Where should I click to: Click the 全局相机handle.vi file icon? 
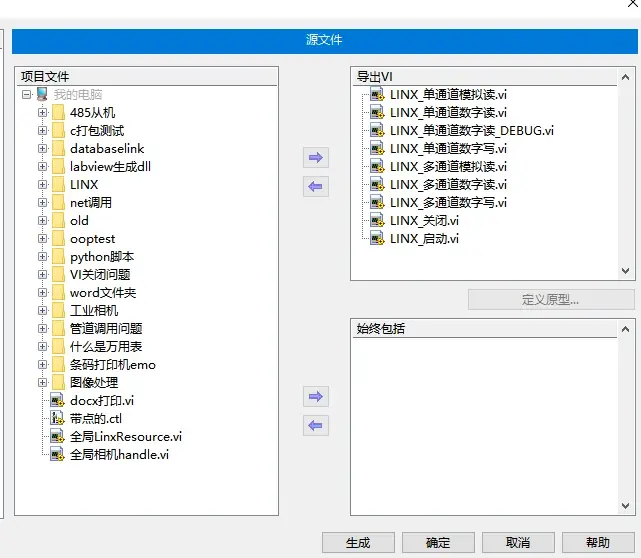(57, 454)
